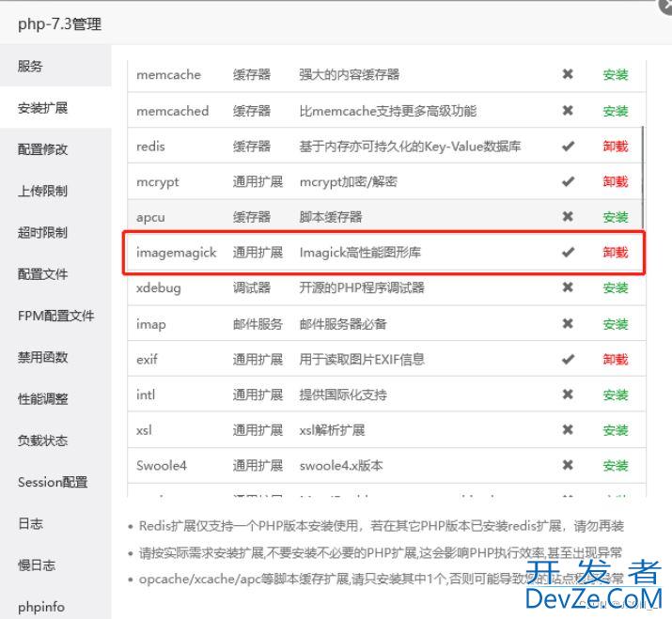Switch to the 配置文件 tab
672x619 pixels.
[55, 274]
